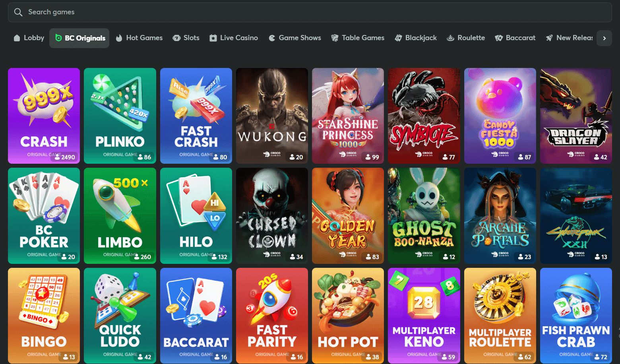The image size is (620, 364).
Task: Click the Table Games cards icon
Action: pos(335,38)
